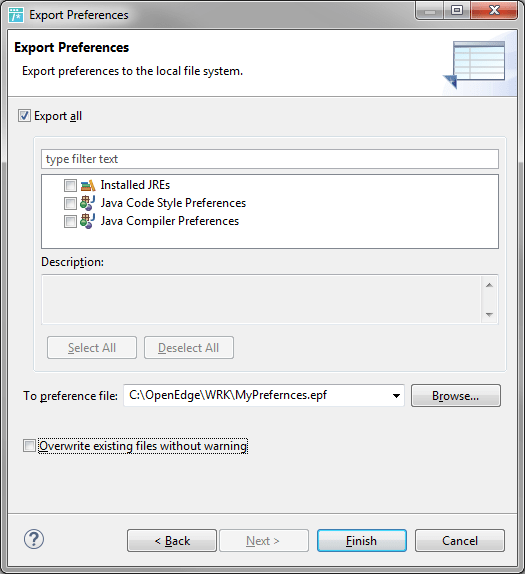This screenshot has width=525, height=574.
Task: Click the Finish button
Action: [362, 541]
